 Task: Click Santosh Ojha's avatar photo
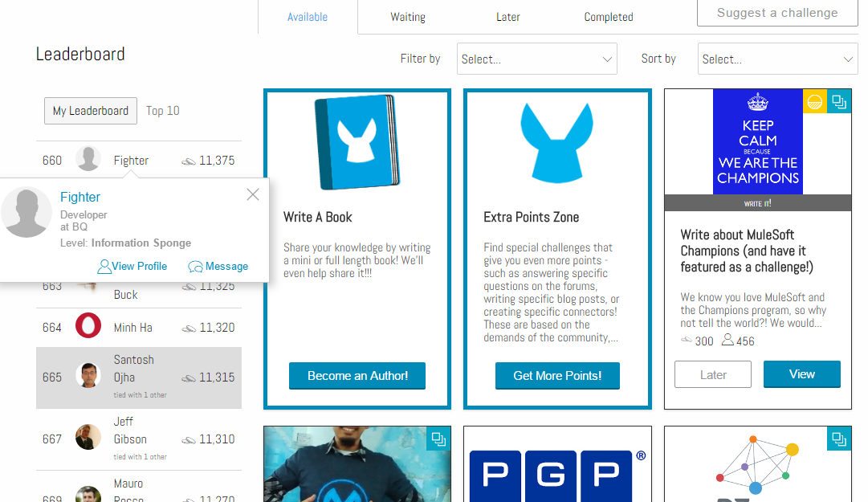88,375
